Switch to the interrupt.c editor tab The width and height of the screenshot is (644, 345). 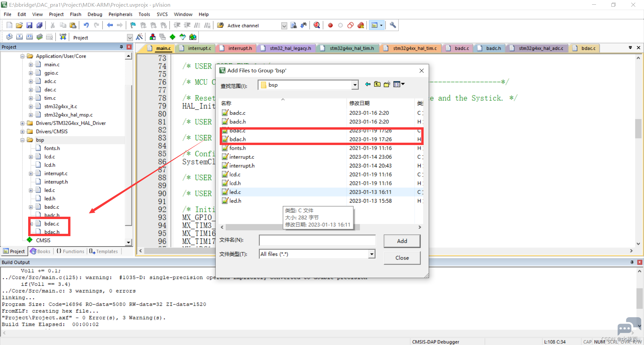tap(196, 48)
